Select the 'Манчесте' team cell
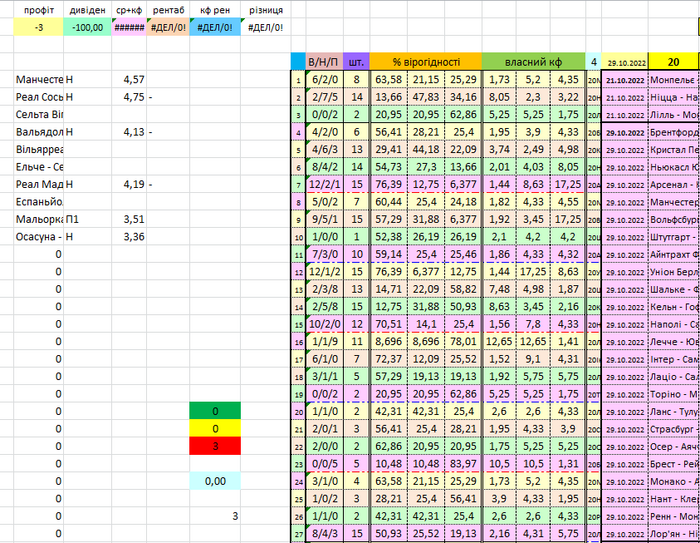This screenshot has height=543, width=700. tap(39, 79)
